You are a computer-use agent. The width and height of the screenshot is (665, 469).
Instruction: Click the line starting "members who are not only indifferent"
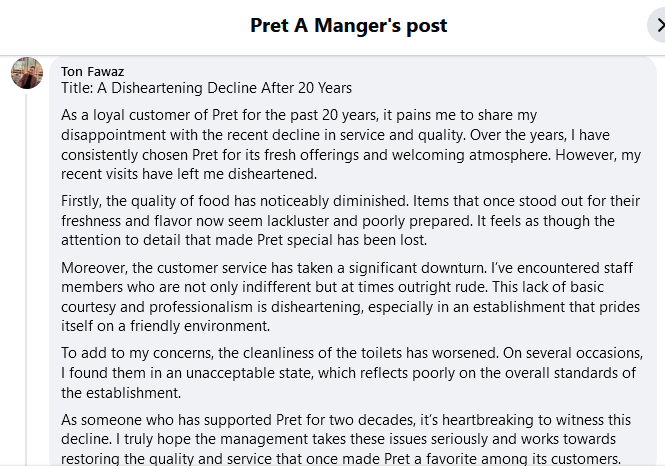tap(333, 287)
